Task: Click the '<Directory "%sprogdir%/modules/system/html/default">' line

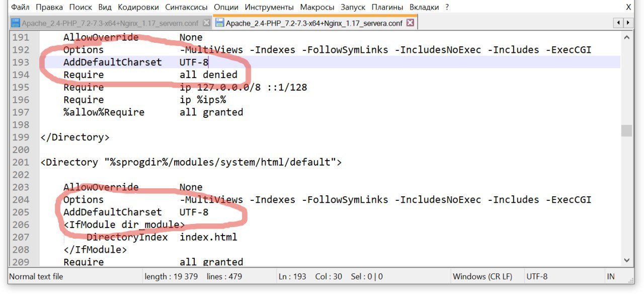Action: (x=191, y=162)
